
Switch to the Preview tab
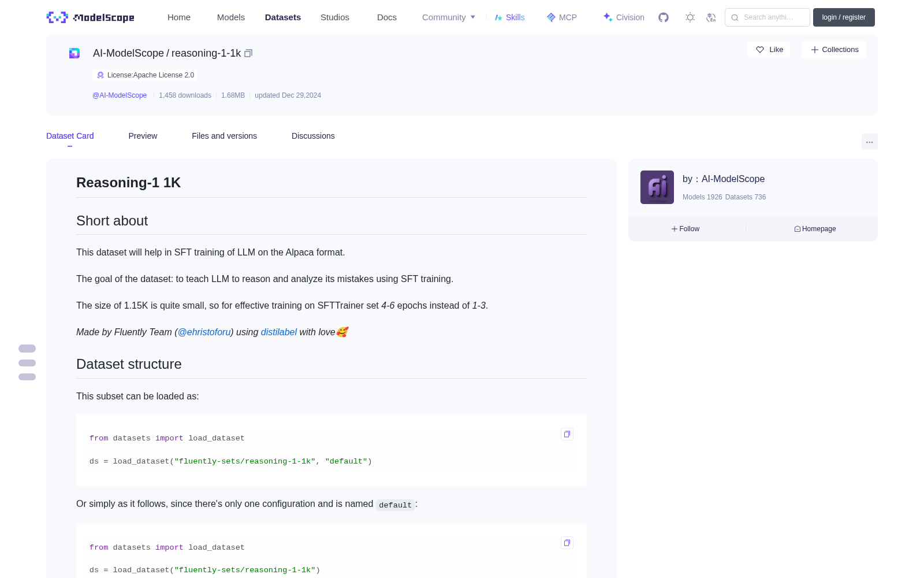(x=143, y=136)
